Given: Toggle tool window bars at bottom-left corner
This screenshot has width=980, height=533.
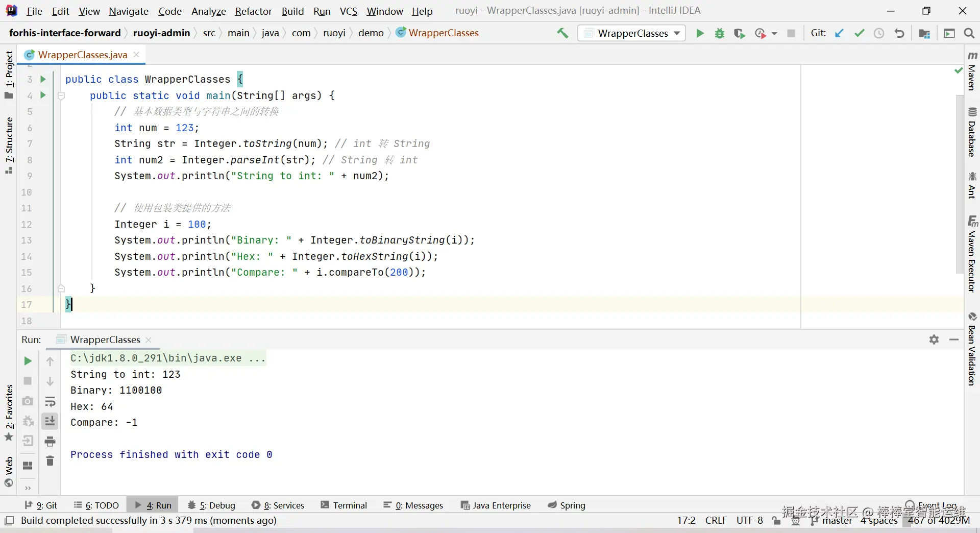Looking at the screenshot, I should tap(9, 521).
